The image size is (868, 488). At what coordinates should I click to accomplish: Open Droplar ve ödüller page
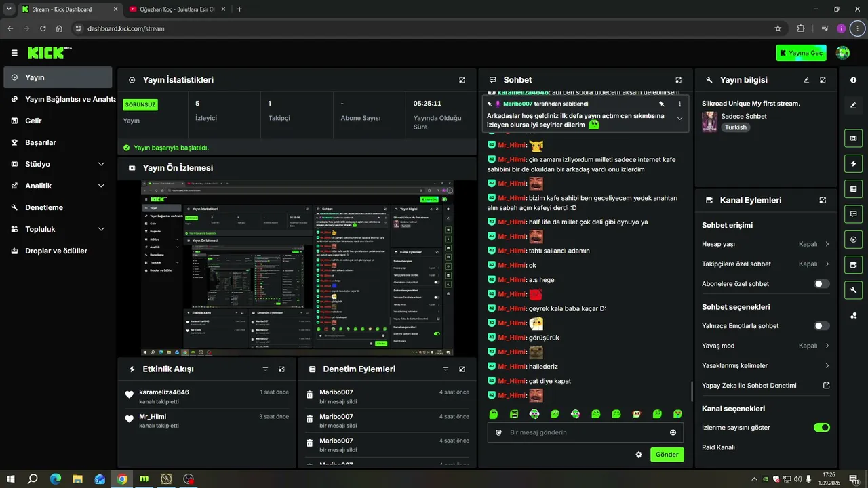58,251
